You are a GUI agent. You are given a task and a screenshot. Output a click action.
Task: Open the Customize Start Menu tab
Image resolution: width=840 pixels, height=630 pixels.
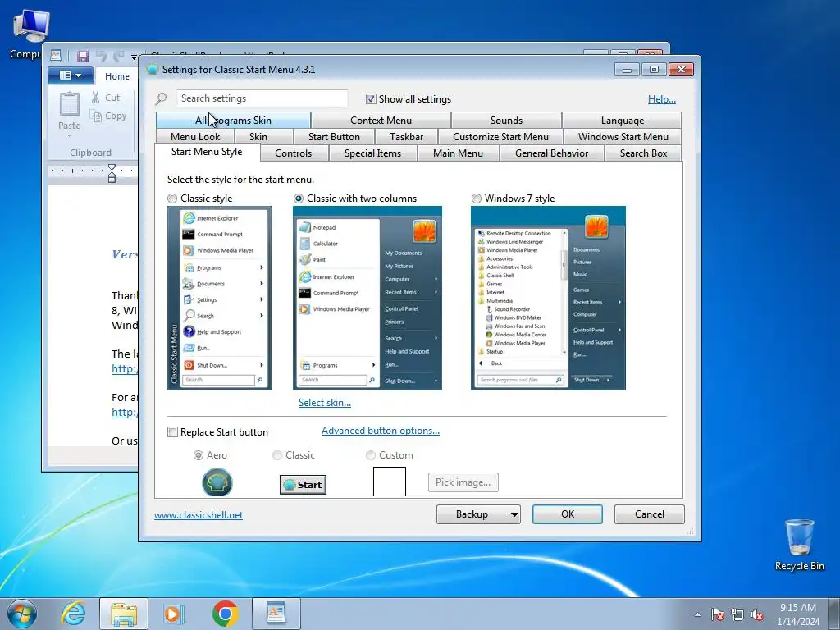500,137
